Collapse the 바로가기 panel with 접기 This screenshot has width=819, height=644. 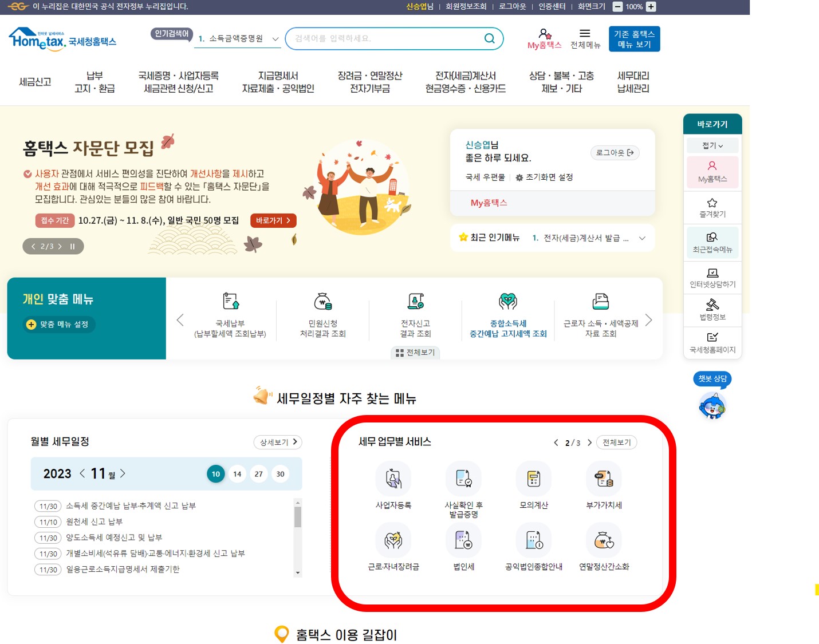[712, 145]
